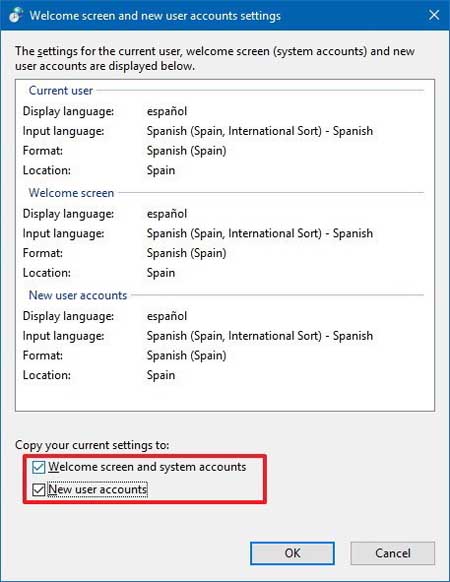Click Welcome screen Format value Spanish (Spain)
The width and height of the screenshot is (450, 582).
pos(186,253)
